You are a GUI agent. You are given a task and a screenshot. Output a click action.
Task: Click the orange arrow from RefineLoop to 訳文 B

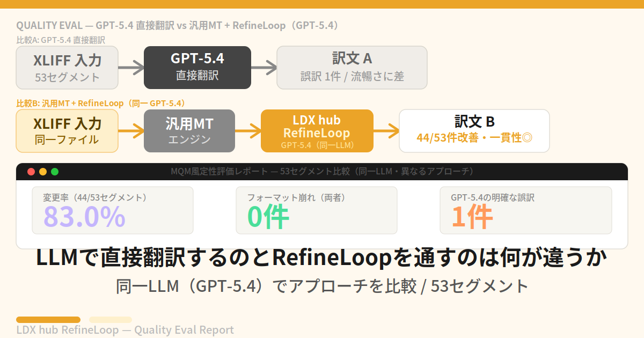pos(386,131)
